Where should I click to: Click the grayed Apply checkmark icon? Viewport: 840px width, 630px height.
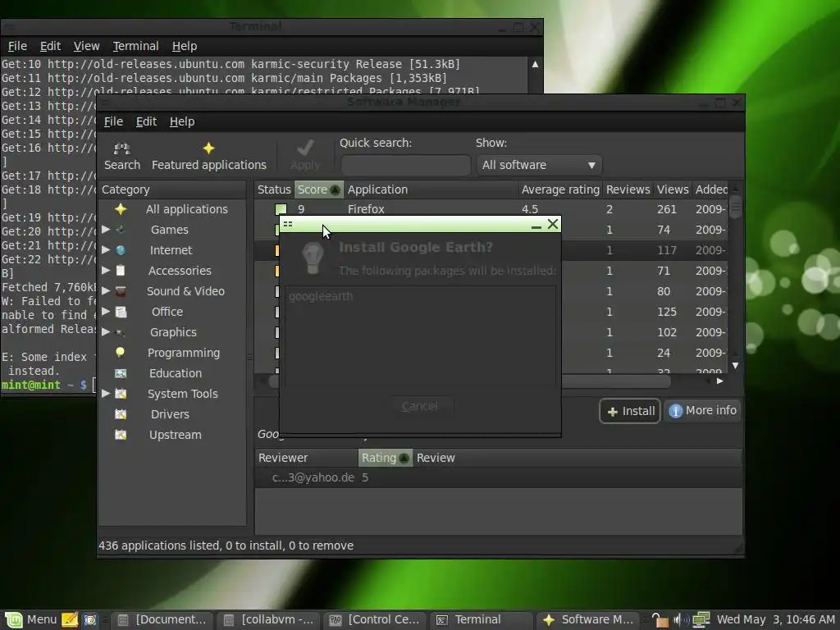(305, 148)
